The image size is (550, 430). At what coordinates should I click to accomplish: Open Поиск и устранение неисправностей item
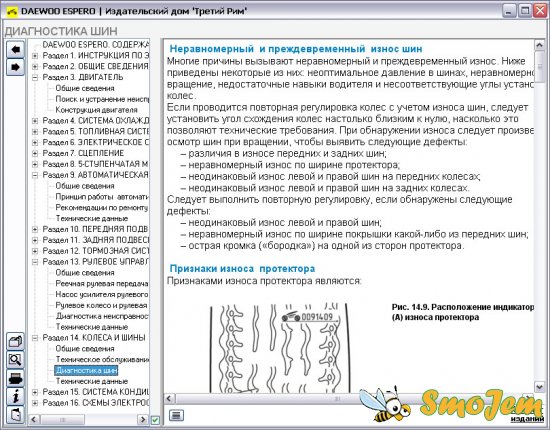click(x=102, y=99)
